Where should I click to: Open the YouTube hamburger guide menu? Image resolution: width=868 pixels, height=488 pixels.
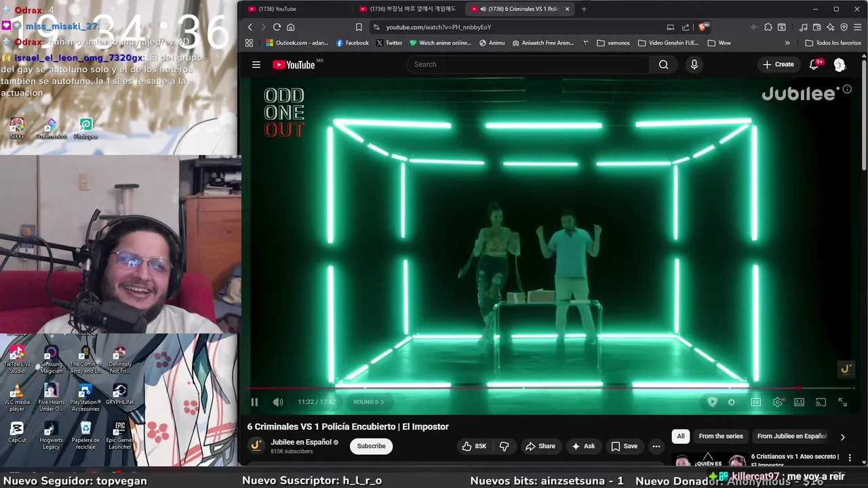pyautogui.click(x=256, y=64)
